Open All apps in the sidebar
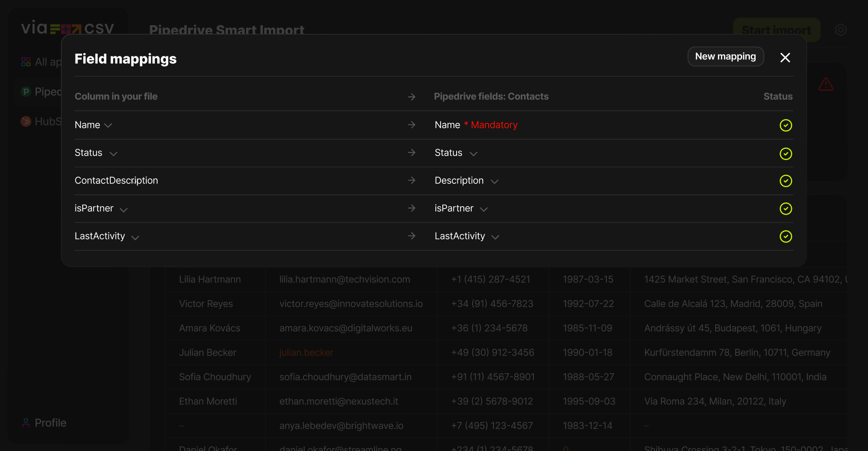The width and height of the screenshot is (868, 451). 41,62
